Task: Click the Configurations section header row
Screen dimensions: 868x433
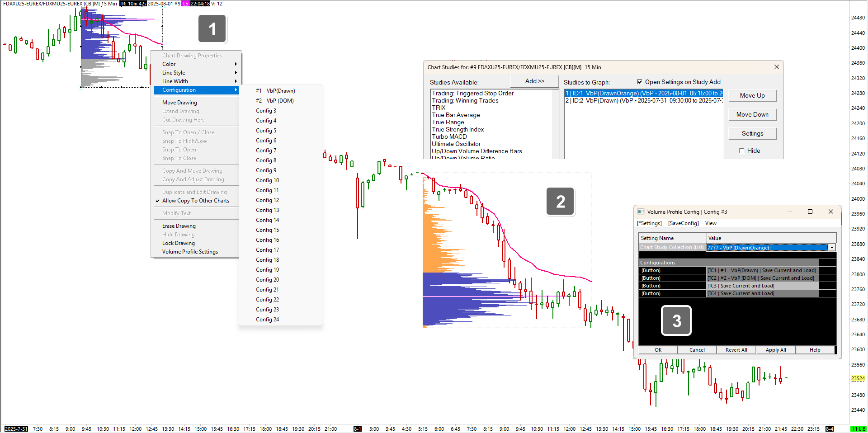Action: [x=728, y=263]
